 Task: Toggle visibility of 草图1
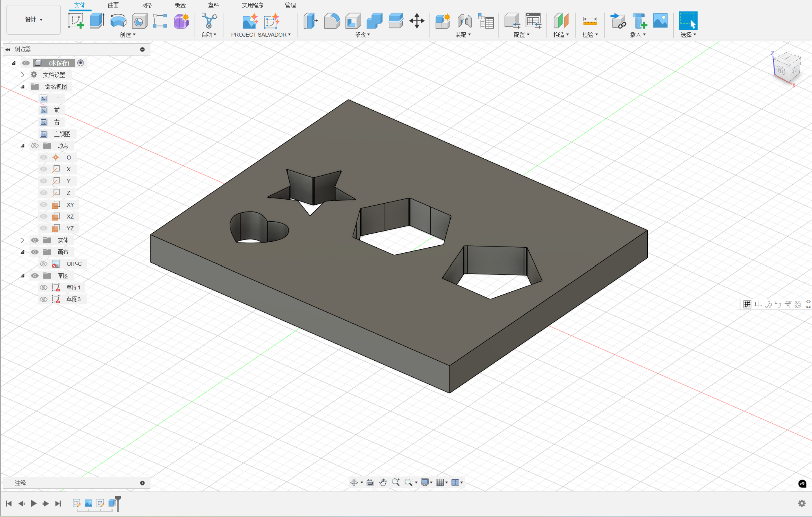(x=44, y=287)
